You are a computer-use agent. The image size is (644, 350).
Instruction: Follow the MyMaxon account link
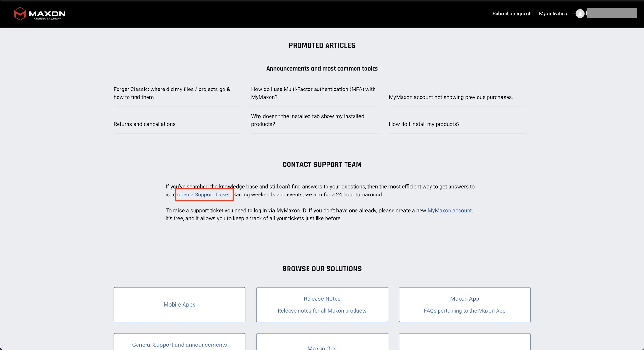tap(449, 210)
